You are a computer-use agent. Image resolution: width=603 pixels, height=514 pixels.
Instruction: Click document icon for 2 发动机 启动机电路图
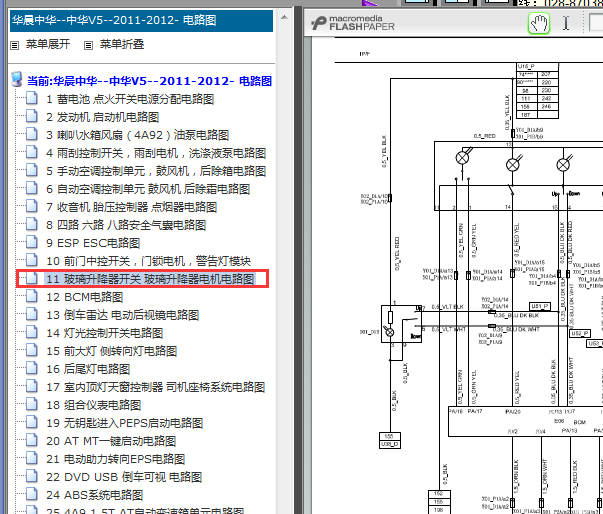tap(32, 116)
